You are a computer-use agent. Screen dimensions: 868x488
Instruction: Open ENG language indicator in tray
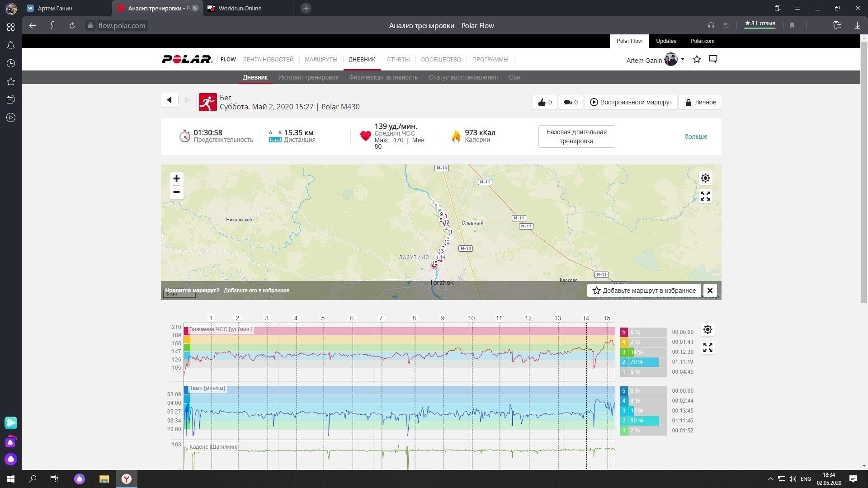(x=806, y=479)
